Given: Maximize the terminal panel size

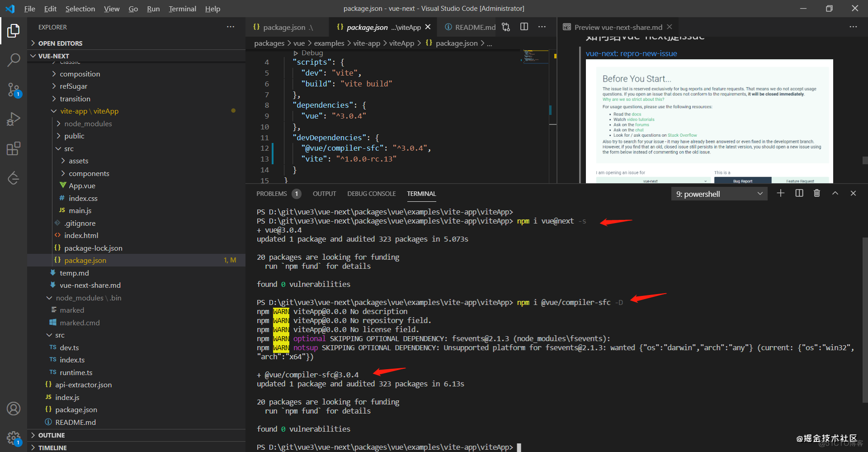Looking at the screenshot, I should coord(835,194).
